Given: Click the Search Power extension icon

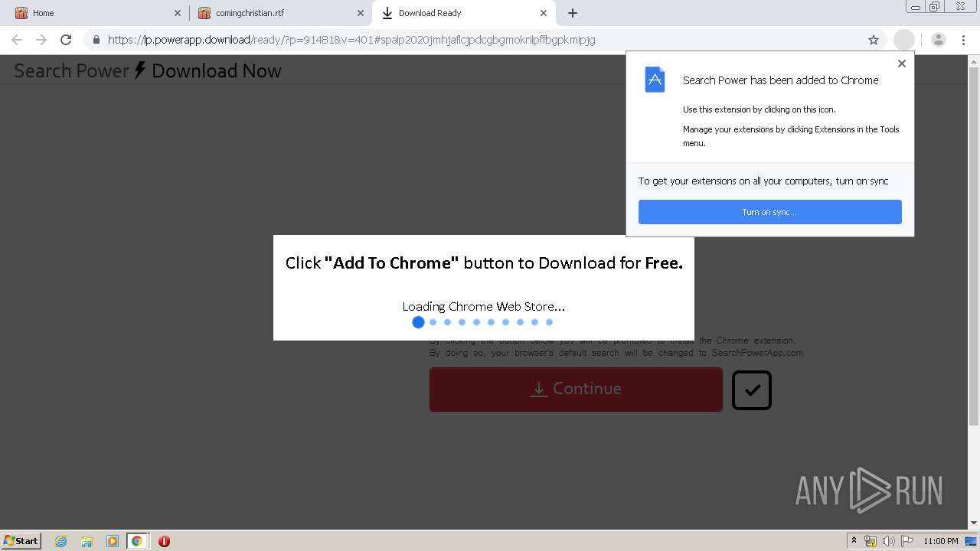Looking at the screenshot, I should point(904,40).
